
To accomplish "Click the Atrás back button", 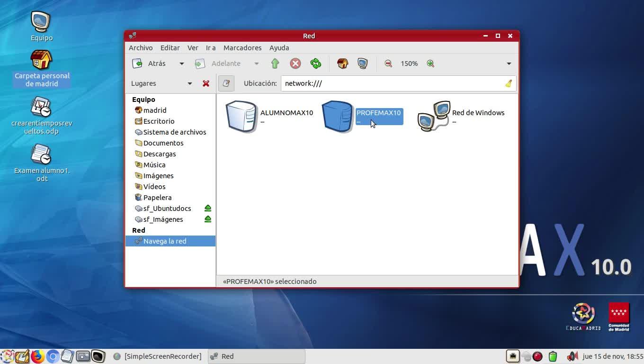I will pyautogui.click(x=151, y=64).
